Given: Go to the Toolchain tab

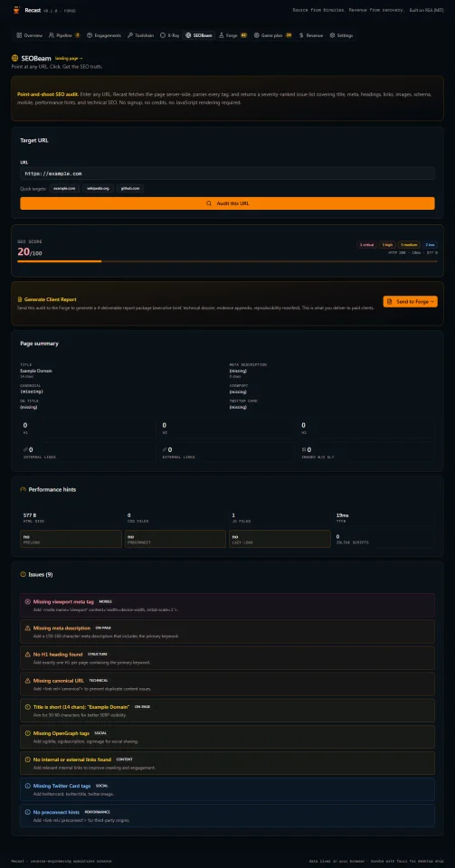Looking at the screenshot, I should click(140, 35).
